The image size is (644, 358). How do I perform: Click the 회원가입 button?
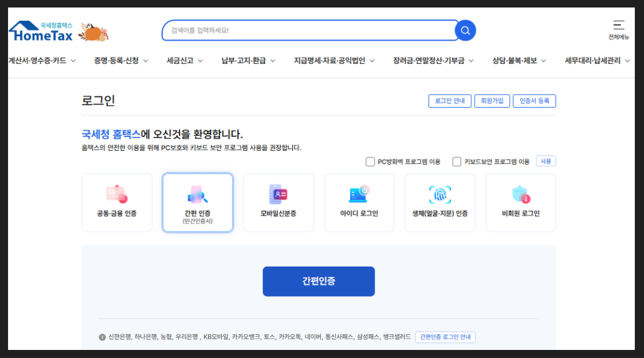click(492, 101)
